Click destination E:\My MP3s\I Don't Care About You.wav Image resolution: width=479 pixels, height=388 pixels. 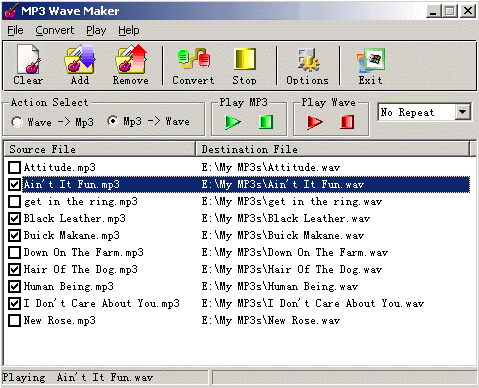[313, 303]
